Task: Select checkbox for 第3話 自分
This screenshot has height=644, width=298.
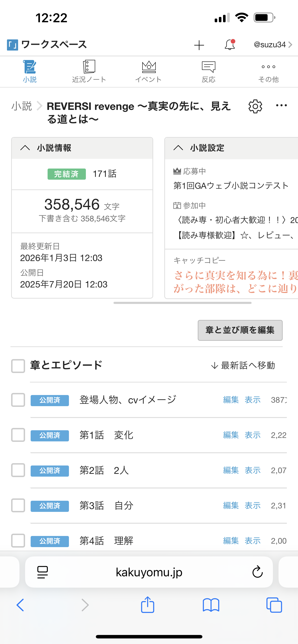Action: click(18, 506)
